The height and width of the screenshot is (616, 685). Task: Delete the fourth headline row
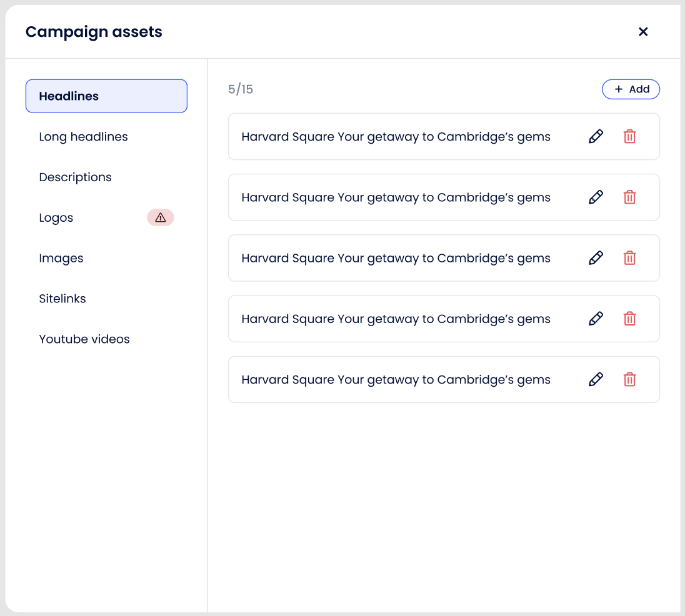tap(629, 319)
